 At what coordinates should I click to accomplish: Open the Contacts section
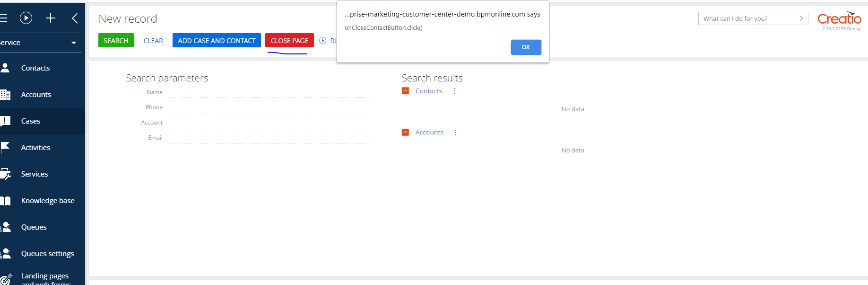35,68
